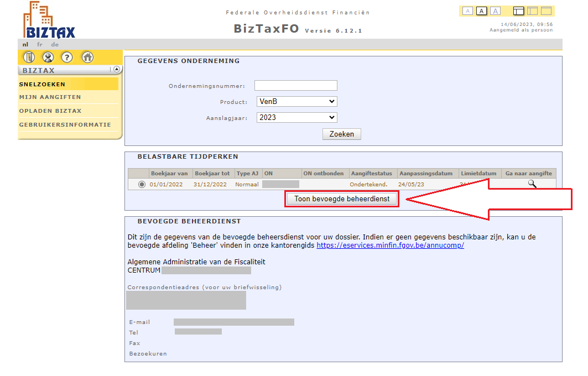Click the Versie 6.12.1 text

coord(334,31)
